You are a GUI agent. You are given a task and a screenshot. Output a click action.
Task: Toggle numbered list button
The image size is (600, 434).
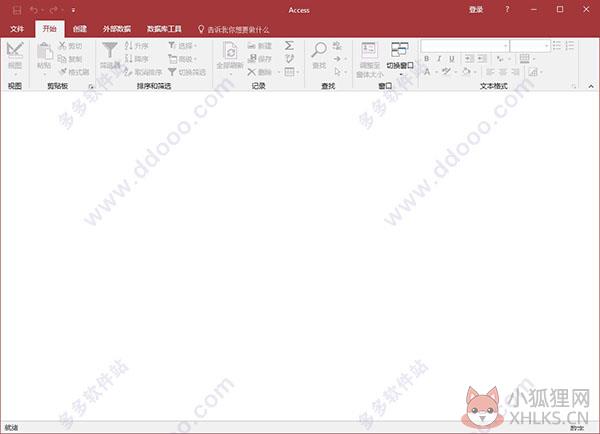pyautogui.click(x=570, y=46)
